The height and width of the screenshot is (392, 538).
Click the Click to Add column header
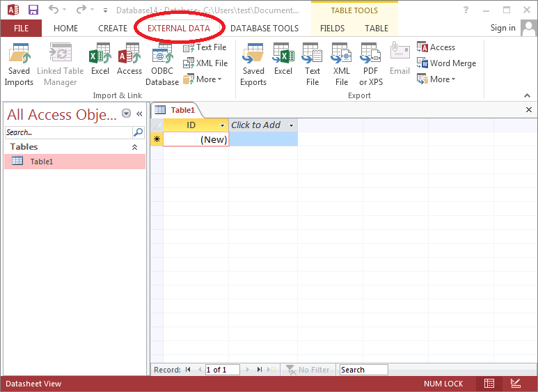point(263,125)
